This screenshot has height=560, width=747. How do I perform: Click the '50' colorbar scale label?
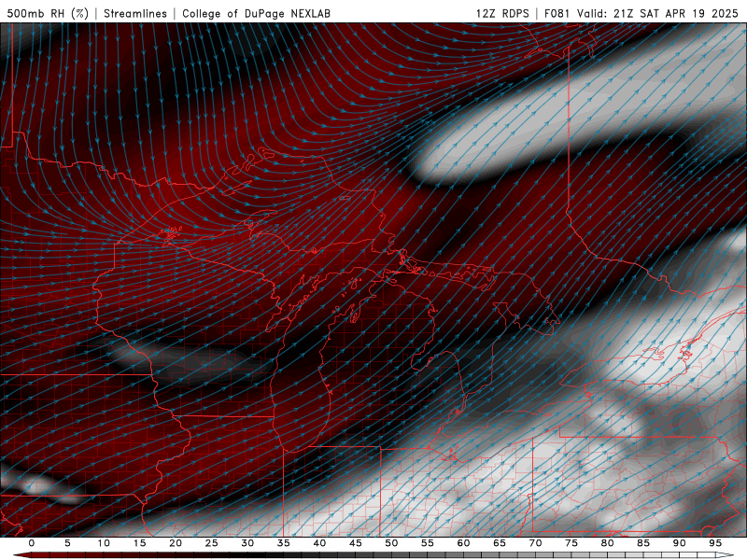(x=391, y=543)
